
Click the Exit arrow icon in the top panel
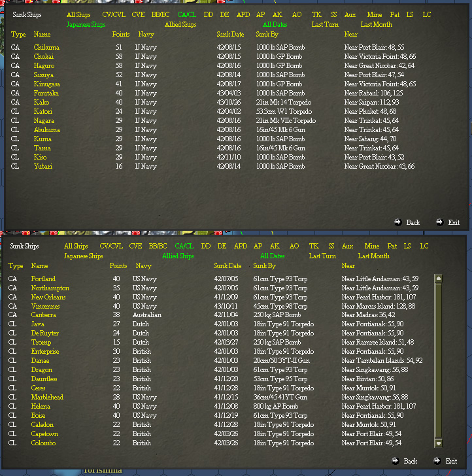[439, 222]
